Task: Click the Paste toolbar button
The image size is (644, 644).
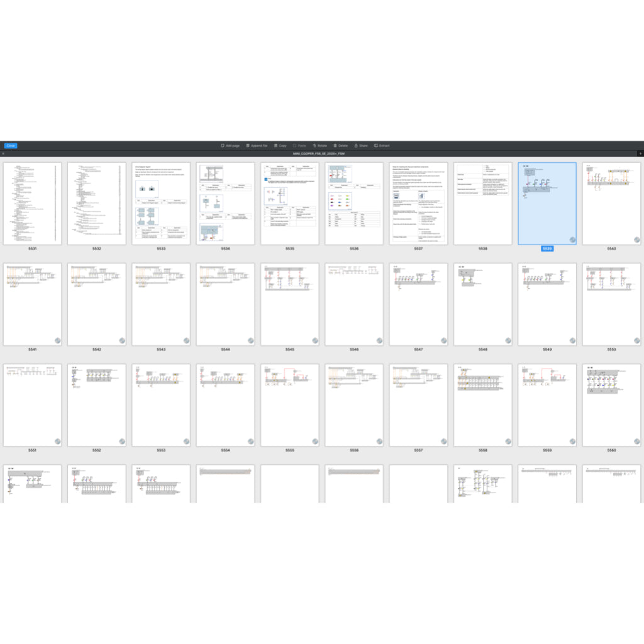Action: pos(299,146)
